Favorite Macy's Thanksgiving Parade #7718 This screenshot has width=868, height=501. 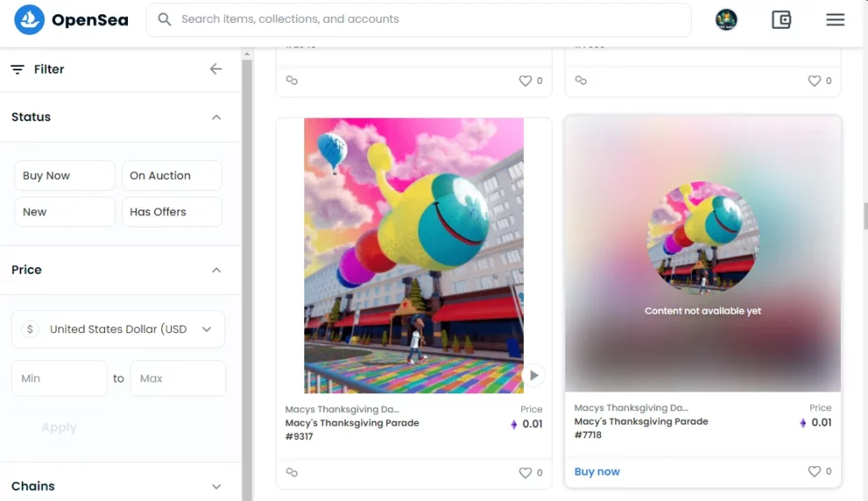pos(814,471)
